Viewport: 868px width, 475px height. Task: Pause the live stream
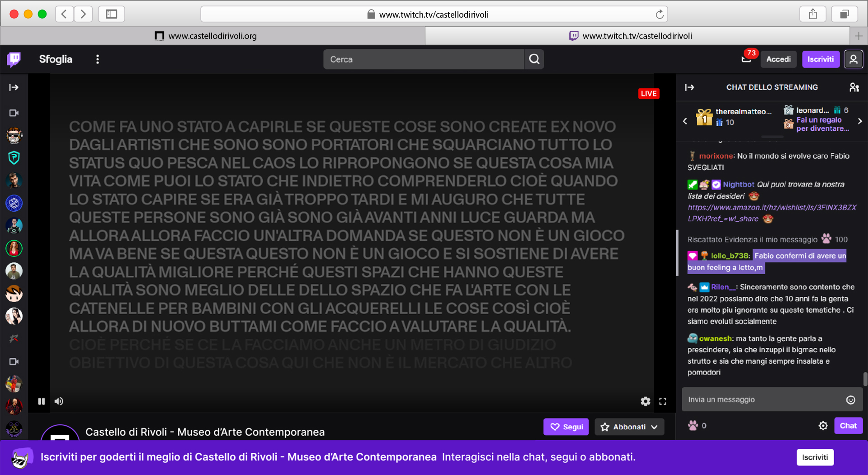(x=42, y=401)
